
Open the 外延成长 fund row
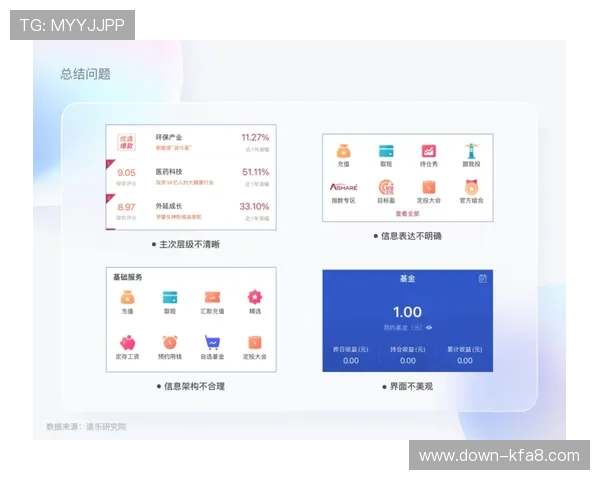(x=191, y=211)
